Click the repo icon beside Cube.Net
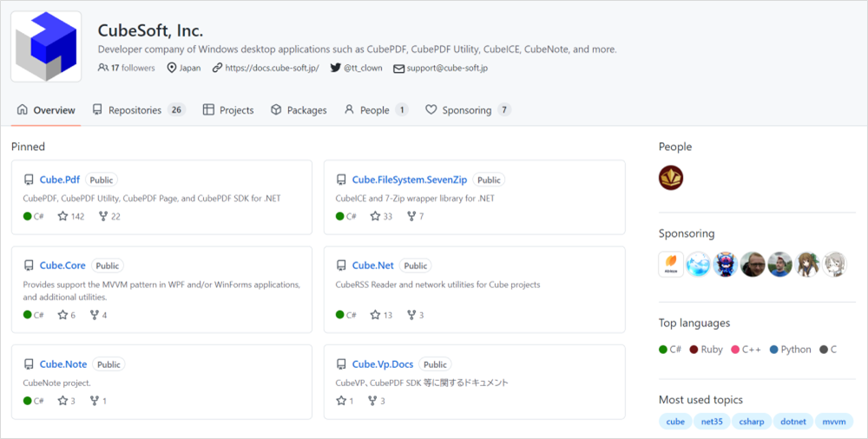868x439 pixels. pyautogui.click(x=341, y=265)
